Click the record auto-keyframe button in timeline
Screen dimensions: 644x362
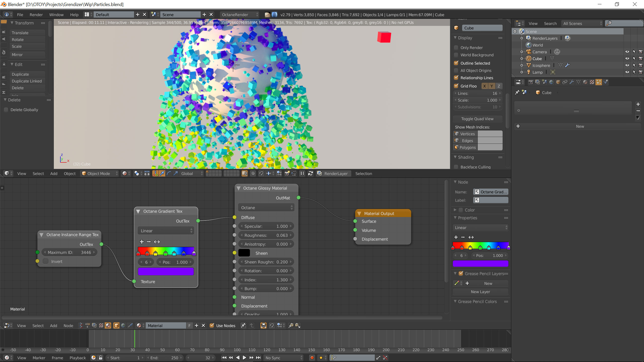click(x=312, y=358)
